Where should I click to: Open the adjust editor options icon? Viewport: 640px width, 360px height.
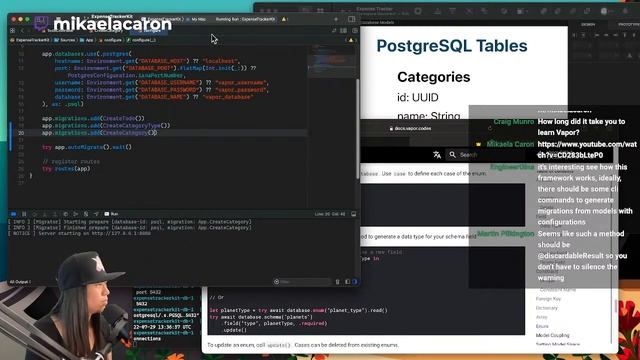point(343,31)
